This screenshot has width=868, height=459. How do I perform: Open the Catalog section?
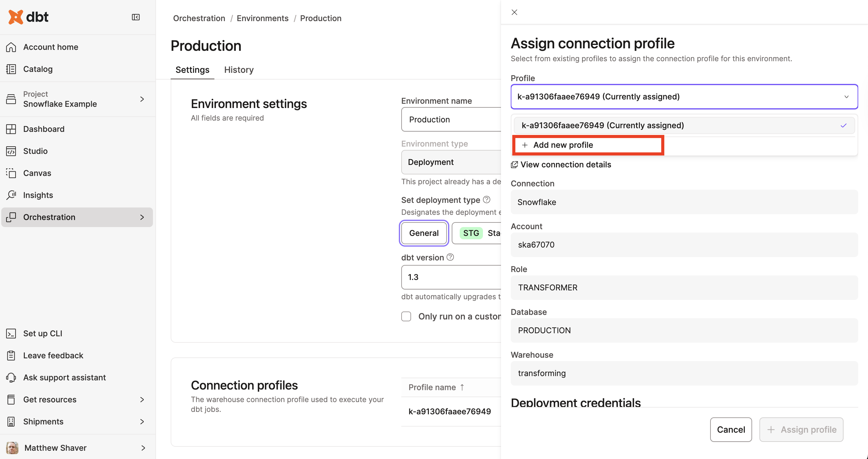coord(38,69)
